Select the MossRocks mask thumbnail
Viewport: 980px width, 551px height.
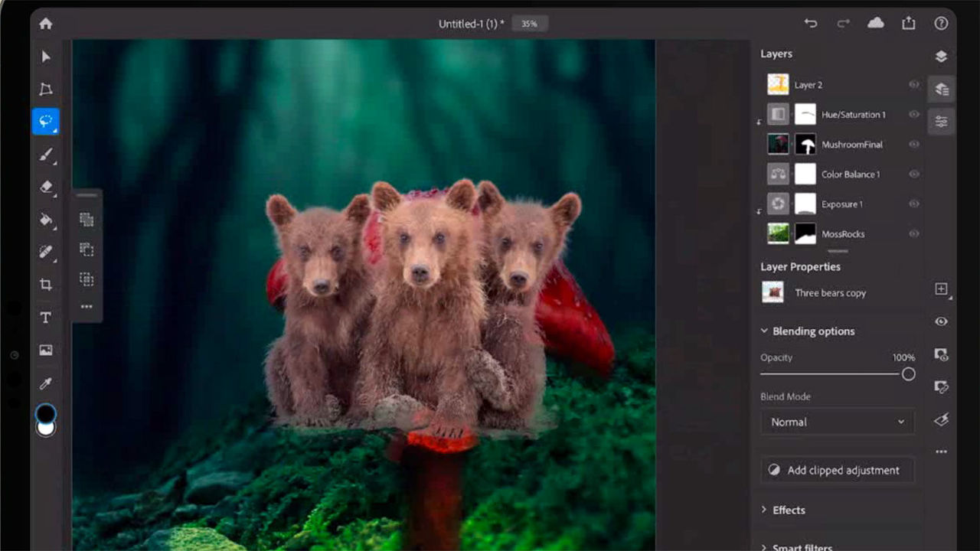[x=805, y=233]
